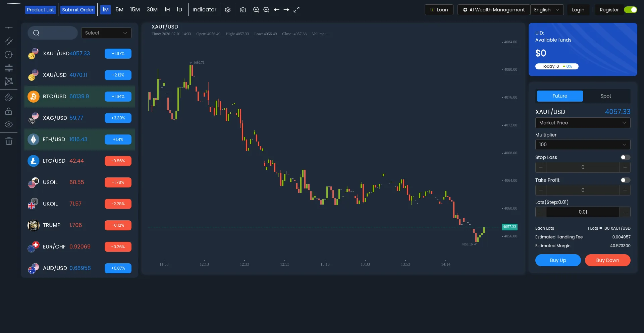
Task: Switch to the Spot tab
Action: click(606, 96)
